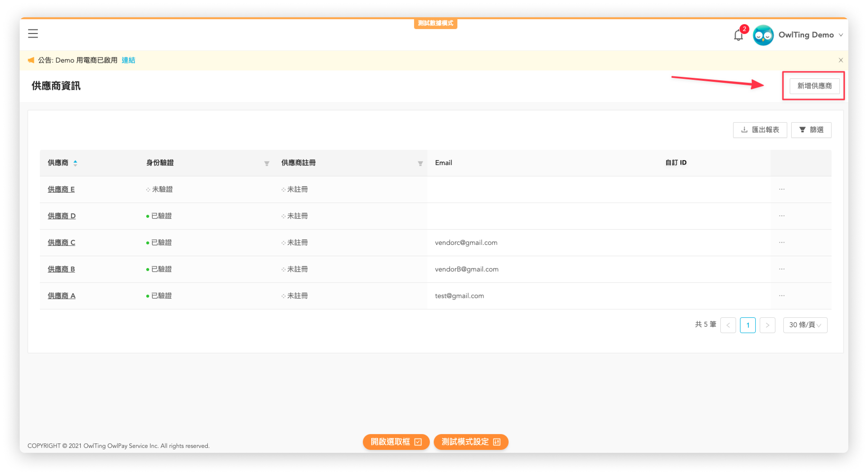The image size is (868, 475).
Task: Open the 連結 announcement link
Action: [129, 60]
